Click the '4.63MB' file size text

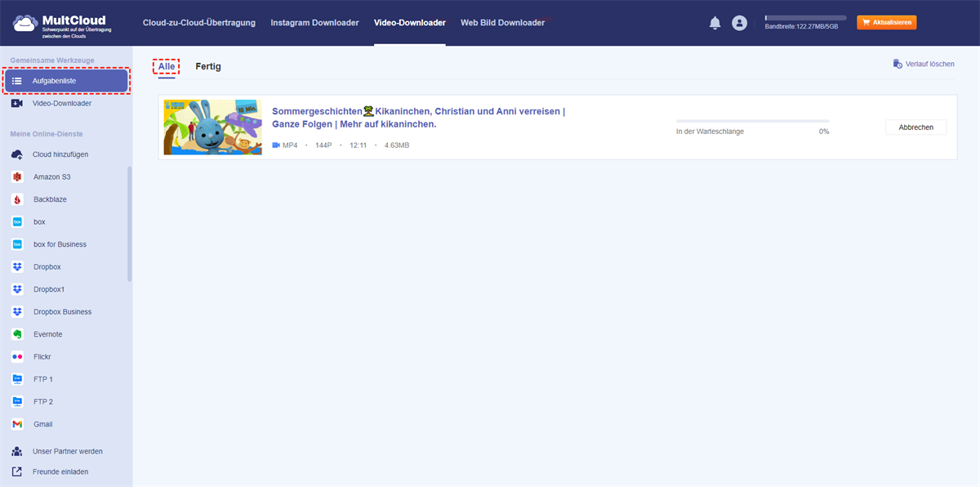pos(396,145)
